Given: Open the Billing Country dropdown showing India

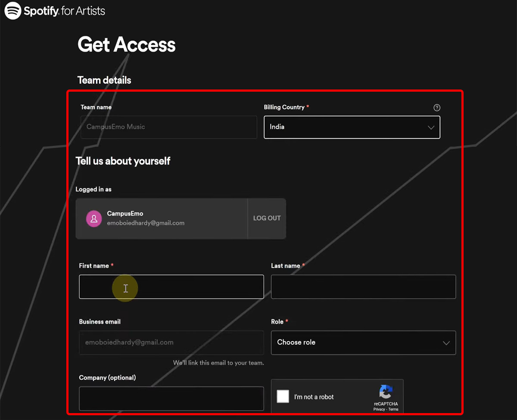Looking at the screenshot, I should [x=352, y=127].
